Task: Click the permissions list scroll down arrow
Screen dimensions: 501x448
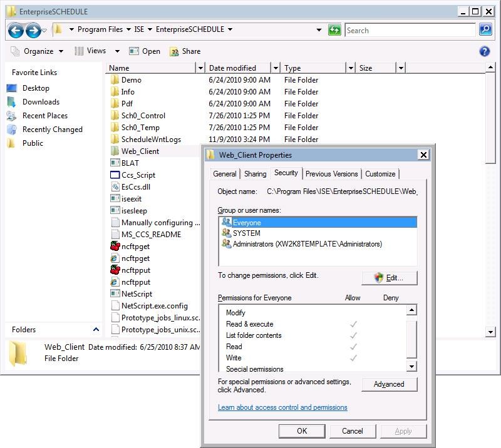Action: pos(411,367)
